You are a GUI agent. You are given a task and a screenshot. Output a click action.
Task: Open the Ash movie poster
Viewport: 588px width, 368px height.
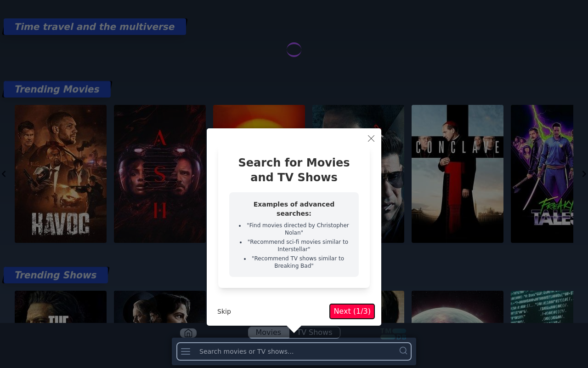point(160,174)
